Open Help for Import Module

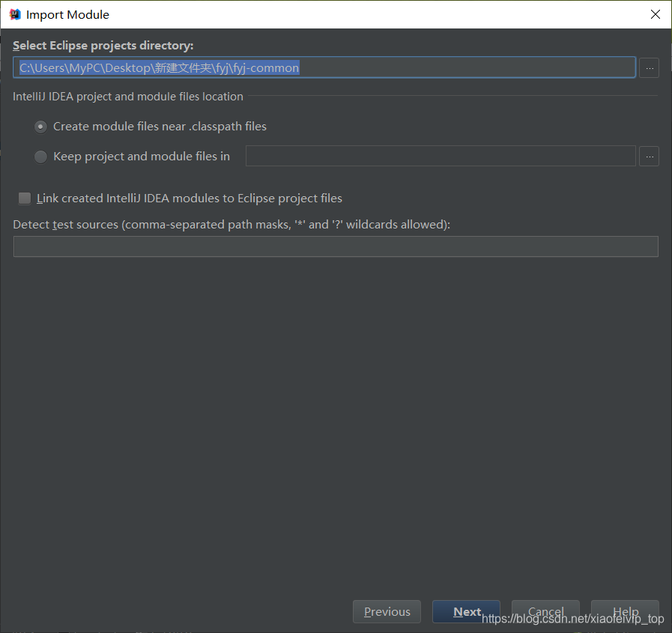[625, 611]
